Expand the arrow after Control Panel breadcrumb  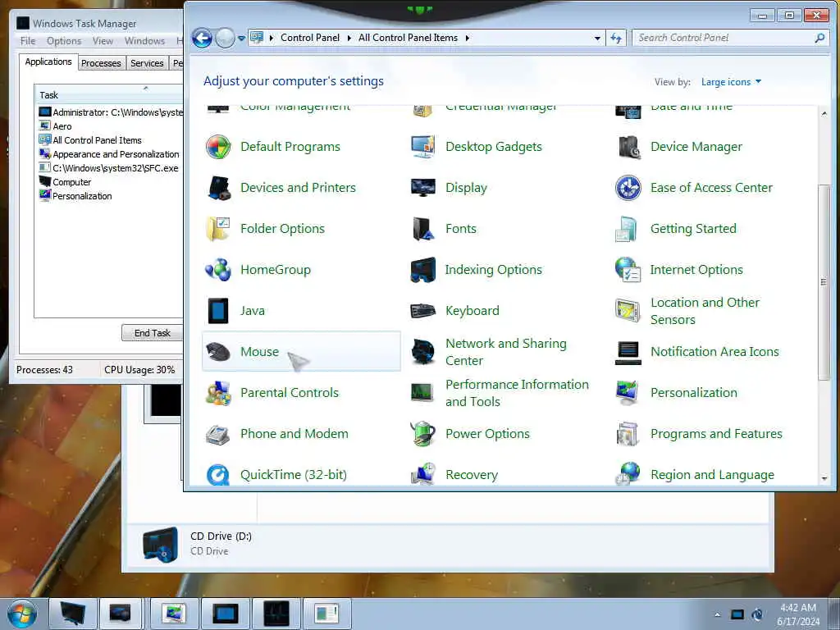(349, 38)
